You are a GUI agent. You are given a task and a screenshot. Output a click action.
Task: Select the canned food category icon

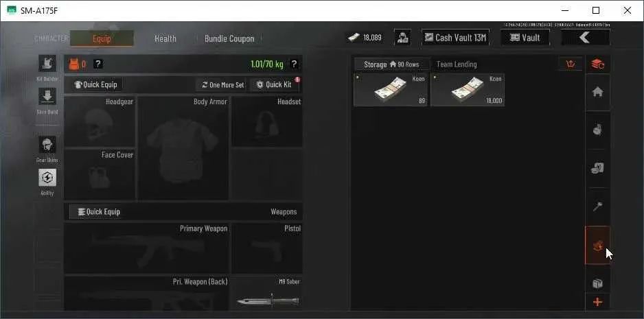[597, 168]
